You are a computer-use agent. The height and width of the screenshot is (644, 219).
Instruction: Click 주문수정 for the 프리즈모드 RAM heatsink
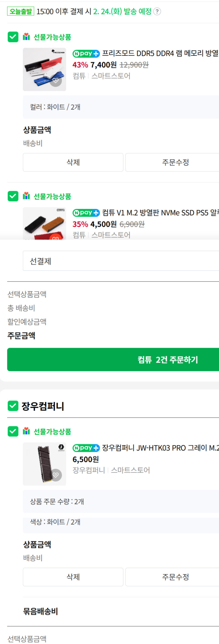[175, 162]
